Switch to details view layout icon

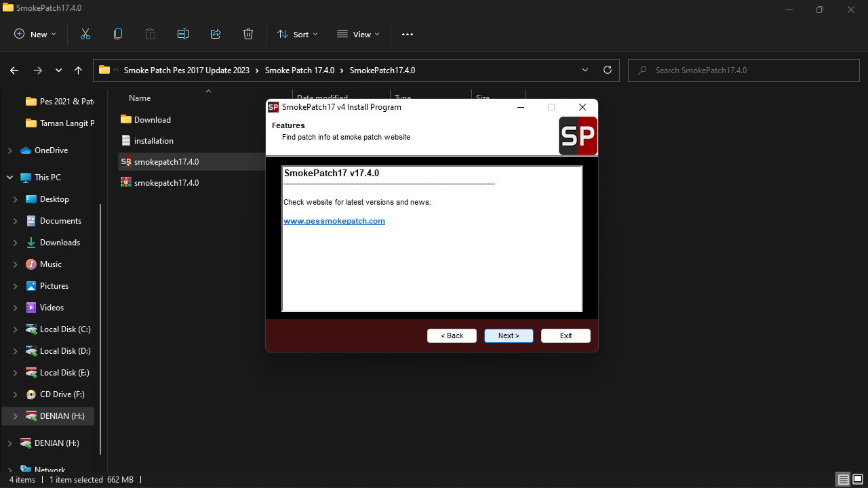click(x=843, y=480)
